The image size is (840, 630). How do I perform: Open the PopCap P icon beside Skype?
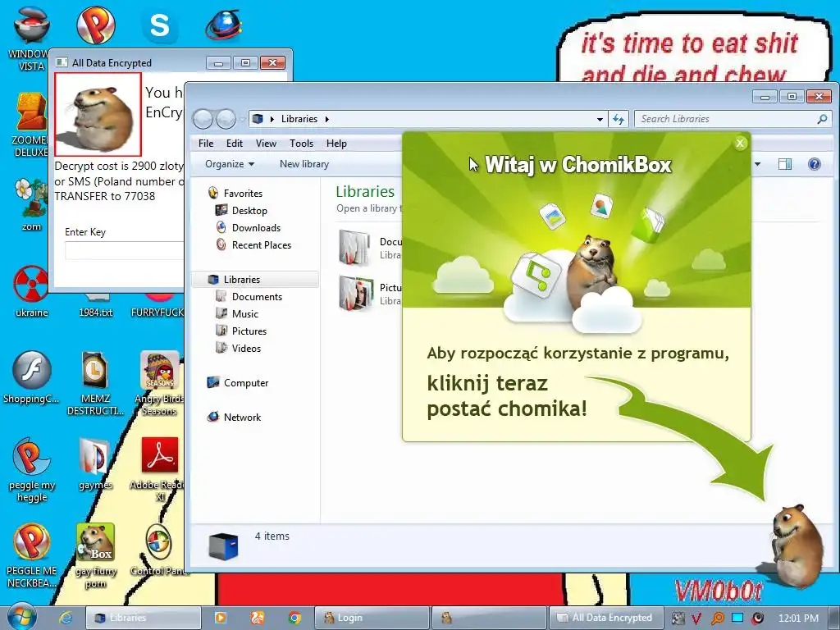tap(96, 25)
